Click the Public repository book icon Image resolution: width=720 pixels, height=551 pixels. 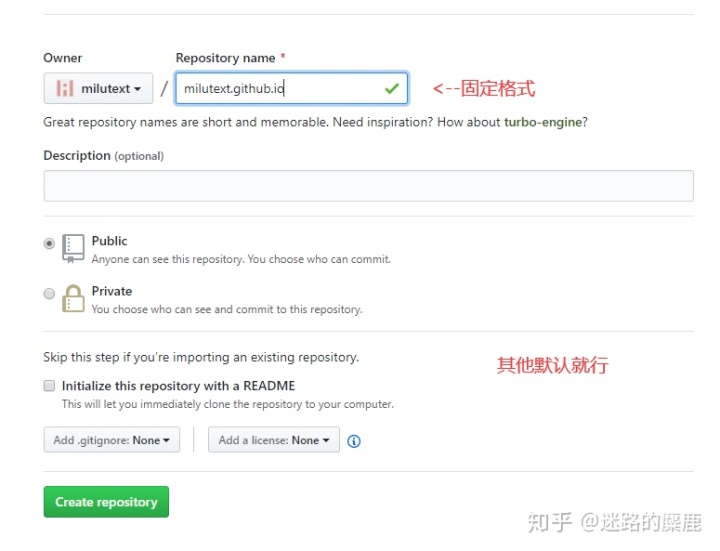click(73, 248)
